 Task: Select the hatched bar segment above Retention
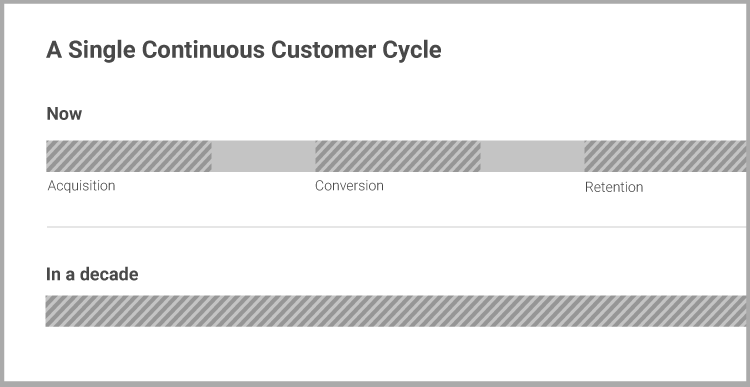pos(667,156)
